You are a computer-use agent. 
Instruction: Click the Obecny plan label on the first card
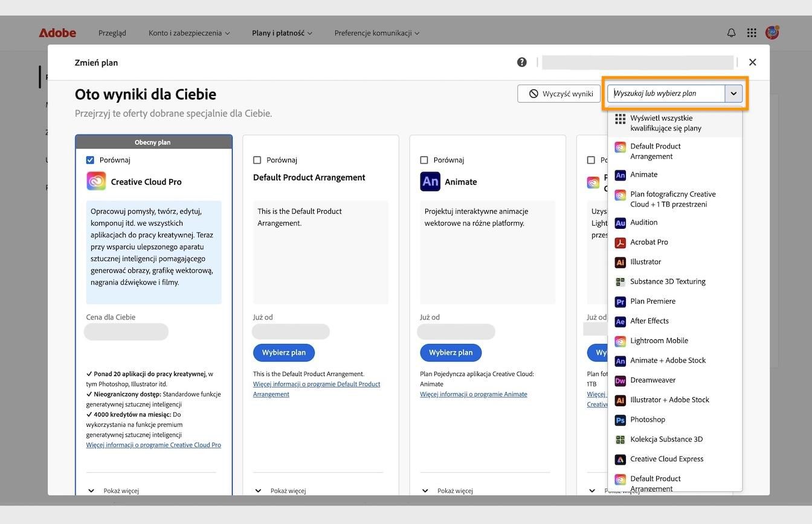[153, 142]
